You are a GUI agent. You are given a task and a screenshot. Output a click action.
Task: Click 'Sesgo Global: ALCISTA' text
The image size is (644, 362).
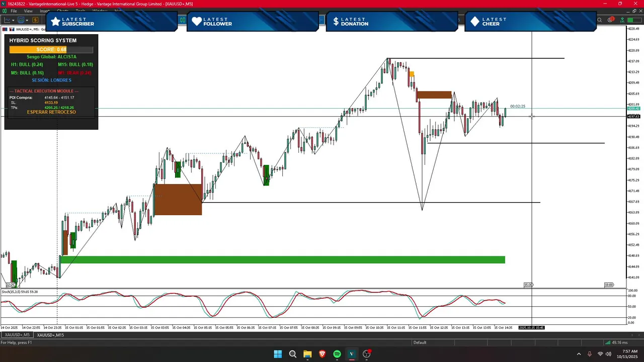click(51, 57)
